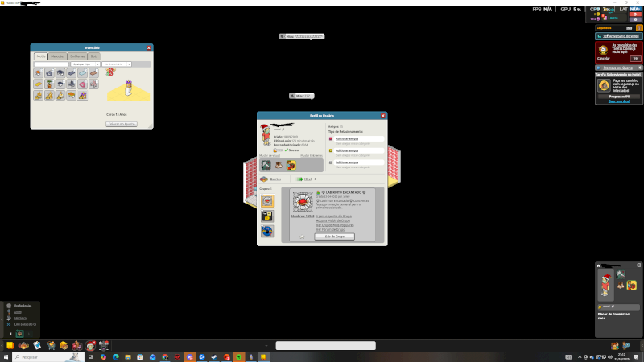Toggle the favorite group star icon
Image resolution: width=644 pixels, height=362 pixels.
click(x=303, y=237)
